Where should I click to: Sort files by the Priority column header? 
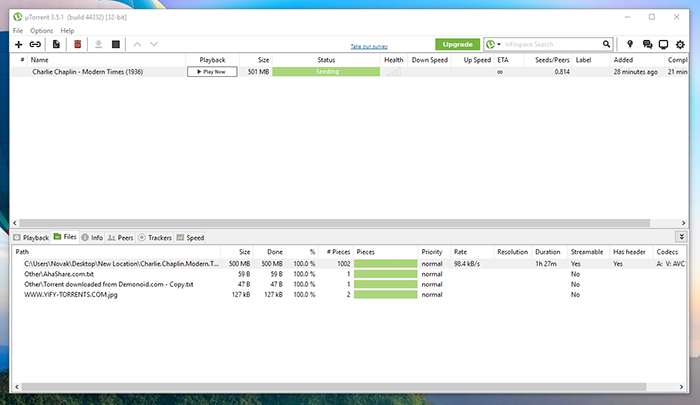pyautogui.click(x=434, y=252)
